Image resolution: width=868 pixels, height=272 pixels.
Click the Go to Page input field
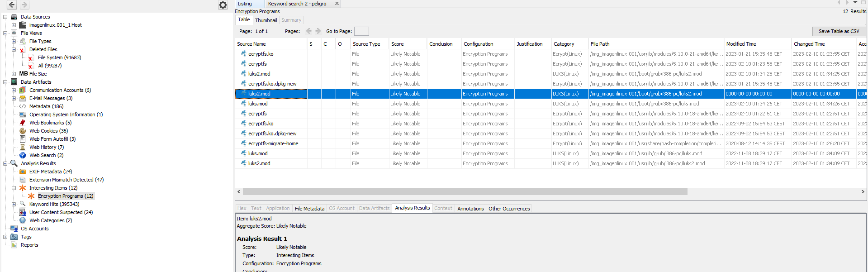point(361,31)
